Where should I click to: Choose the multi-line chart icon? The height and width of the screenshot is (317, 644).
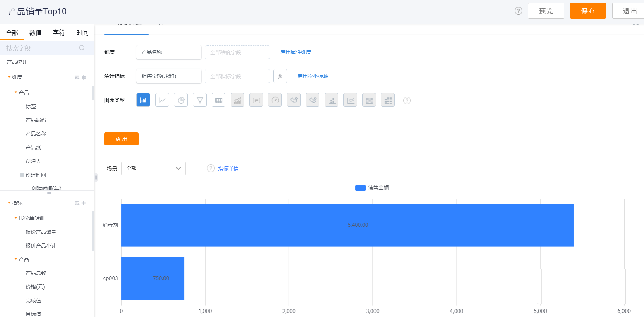(350, 100)
